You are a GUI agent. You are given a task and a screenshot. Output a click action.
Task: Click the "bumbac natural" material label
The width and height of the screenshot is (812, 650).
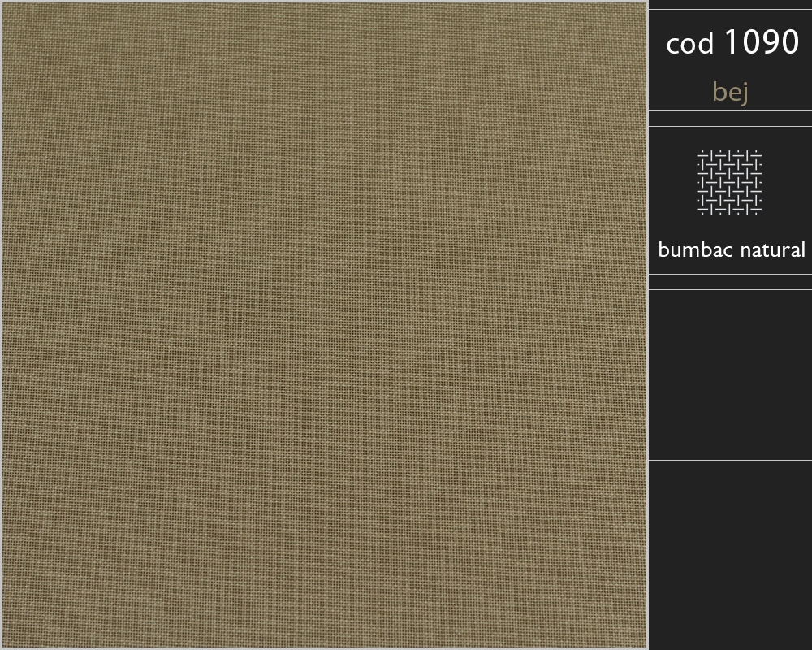coord(732,249)
